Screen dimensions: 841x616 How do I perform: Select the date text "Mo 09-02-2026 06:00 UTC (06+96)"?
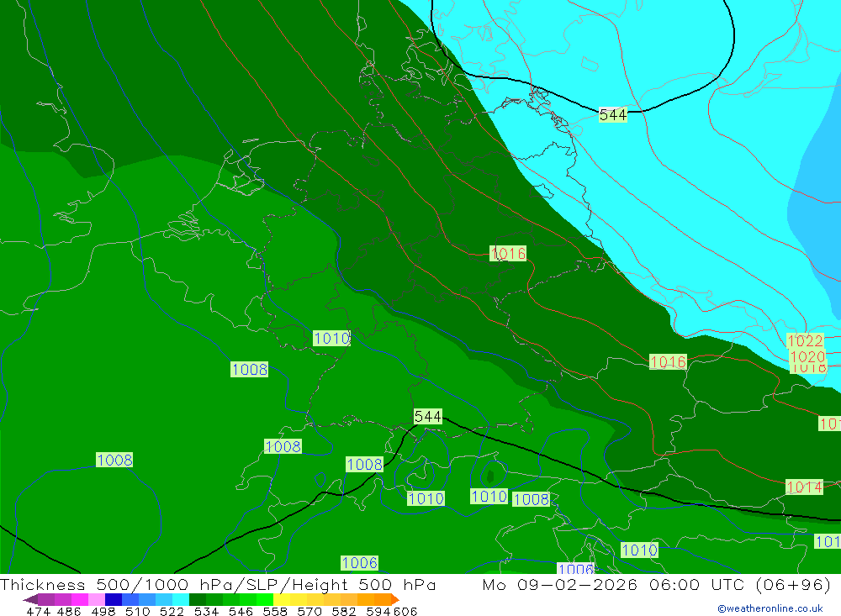[x=657, y=584]
